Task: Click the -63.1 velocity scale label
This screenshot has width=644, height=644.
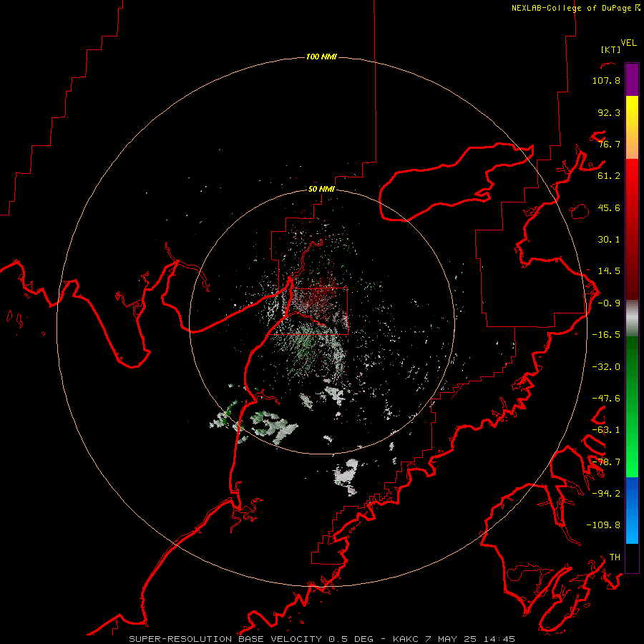Action: click(606, 430)
